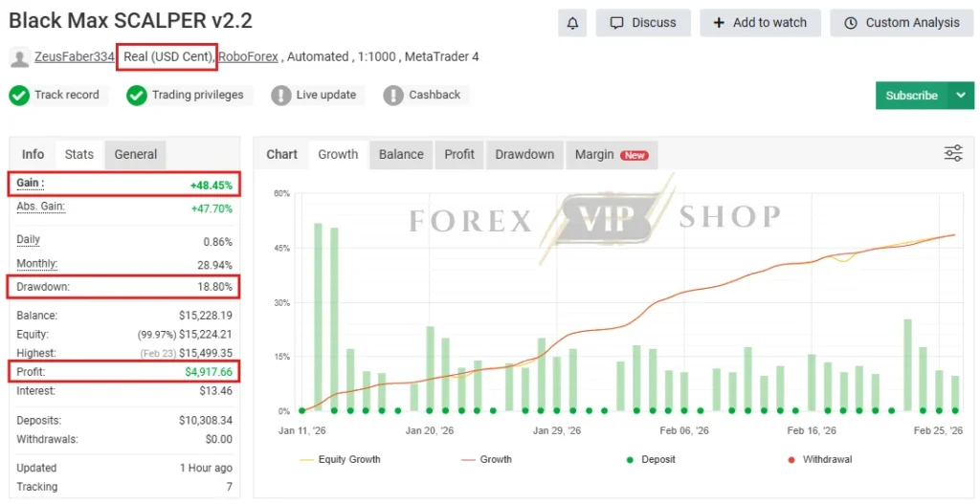Open chart settings sliders icon
The height and width of the screenshot is (504, 980).
tap(953, 154)
